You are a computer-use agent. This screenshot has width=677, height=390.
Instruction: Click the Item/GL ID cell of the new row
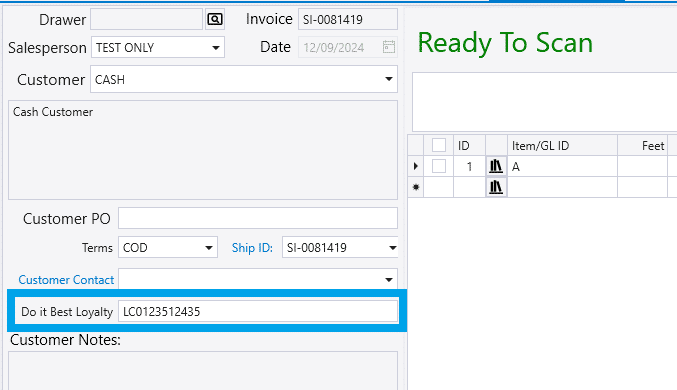click(562, 187)
